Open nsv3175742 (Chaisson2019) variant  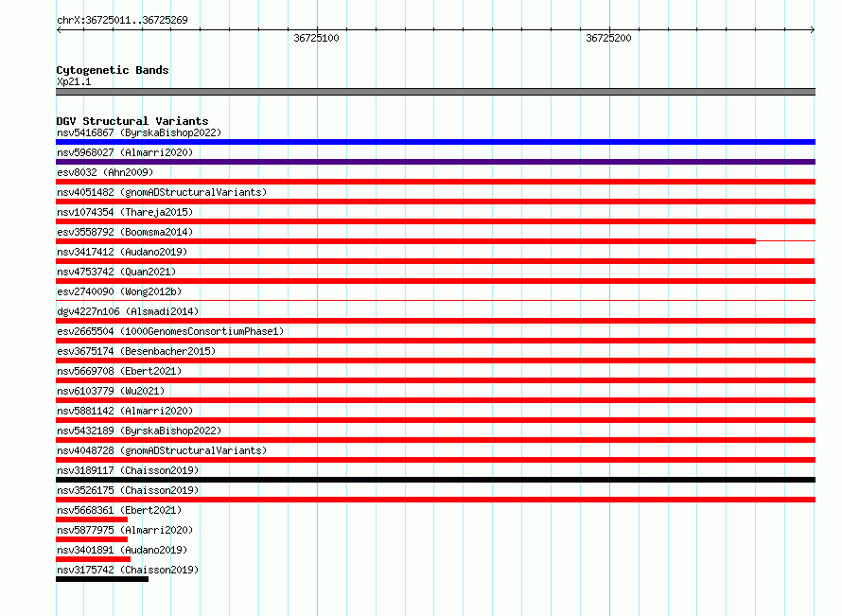click(x=128, y=570)
